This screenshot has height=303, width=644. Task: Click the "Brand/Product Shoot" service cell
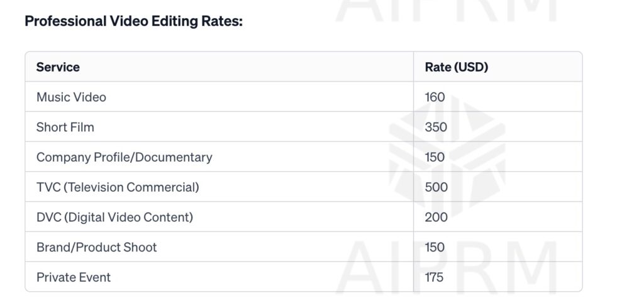[x=97, y=247]
